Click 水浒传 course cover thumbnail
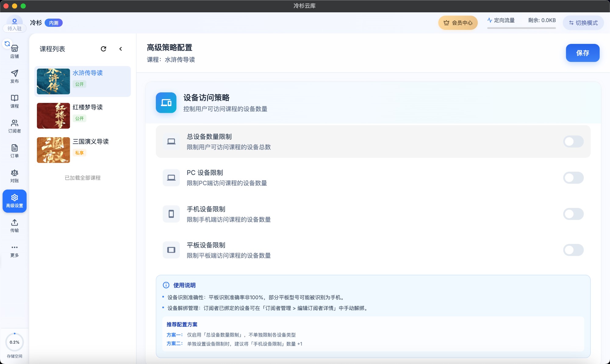The image size is (610, 364). click(x=53, y=81)
